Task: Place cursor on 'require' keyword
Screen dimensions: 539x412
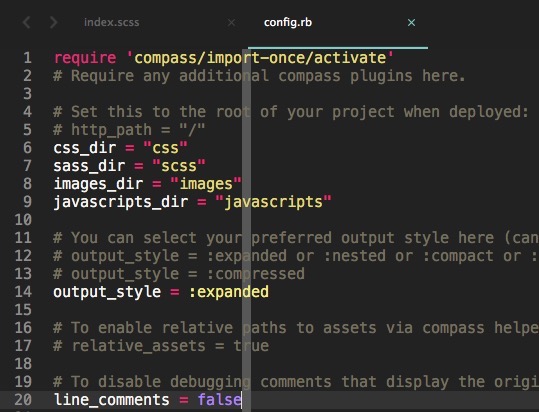Action: (85, 58)
